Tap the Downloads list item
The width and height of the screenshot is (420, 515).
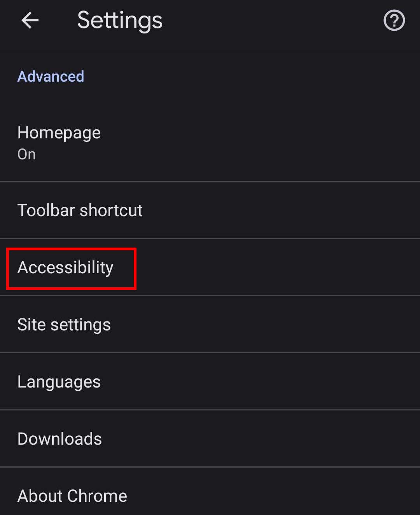pos(210,439)
